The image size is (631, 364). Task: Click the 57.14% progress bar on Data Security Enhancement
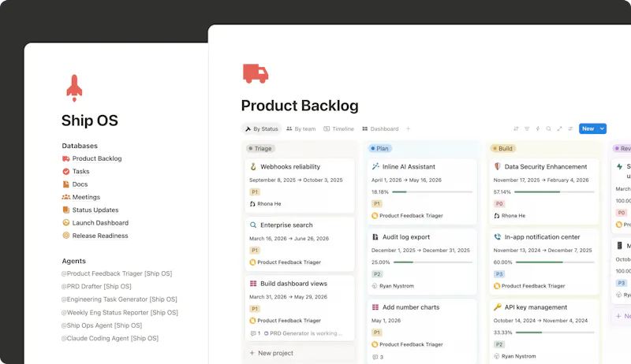pos(554,192)
